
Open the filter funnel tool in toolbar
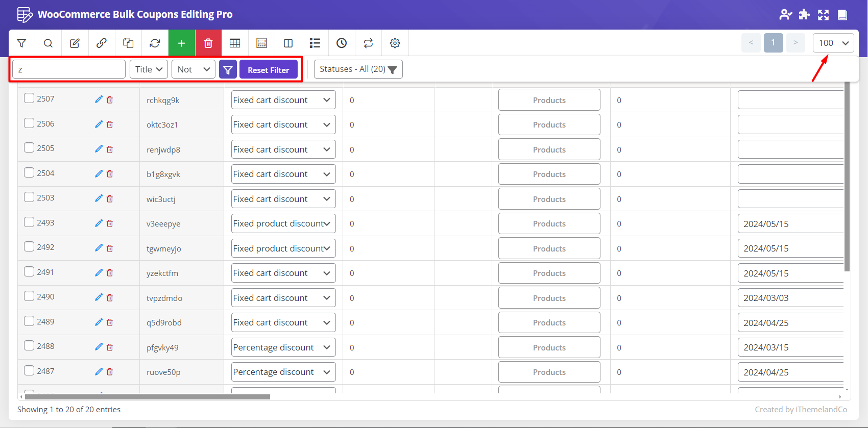[21, 43]
